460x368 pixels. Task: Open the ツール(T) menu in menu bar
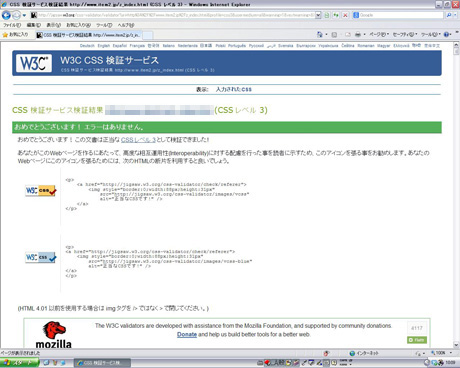104,25
